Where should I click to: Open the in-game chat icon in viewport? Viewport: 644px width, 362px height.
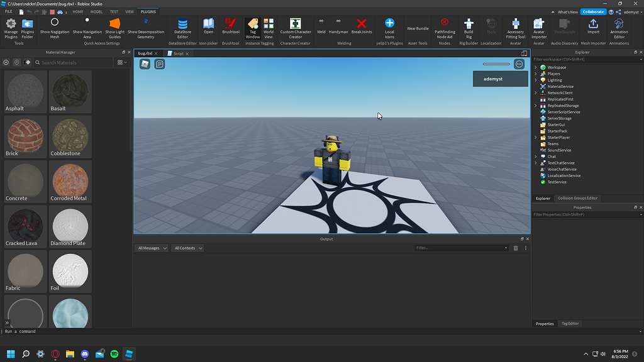click(160, 64)
